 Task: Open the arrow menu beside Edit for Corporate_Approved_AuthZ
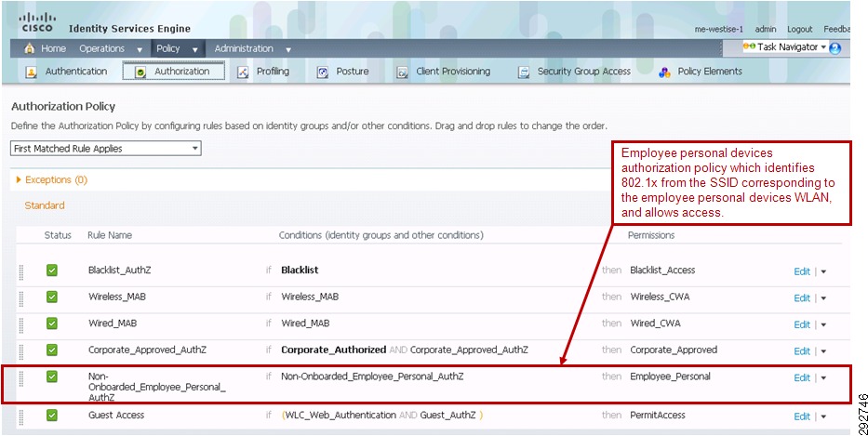tap(823, 351)
